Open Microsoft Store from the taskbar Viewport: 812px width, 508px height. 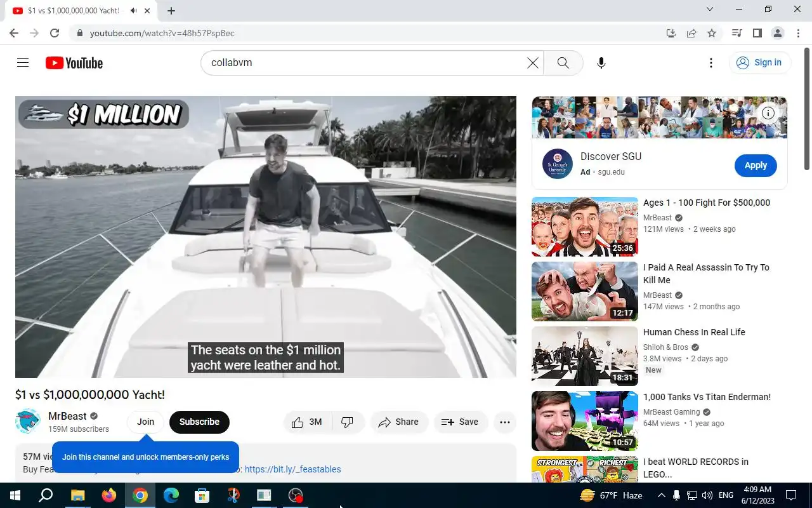click(202, 495)
